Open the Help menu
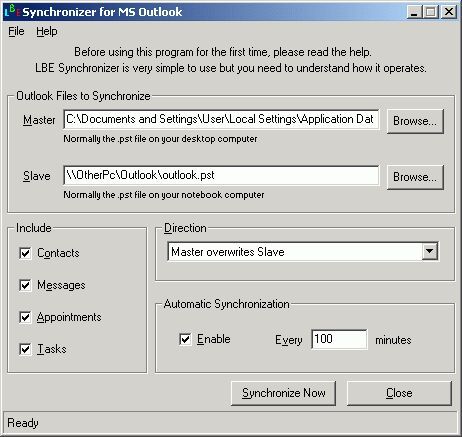 click(47, 32)
